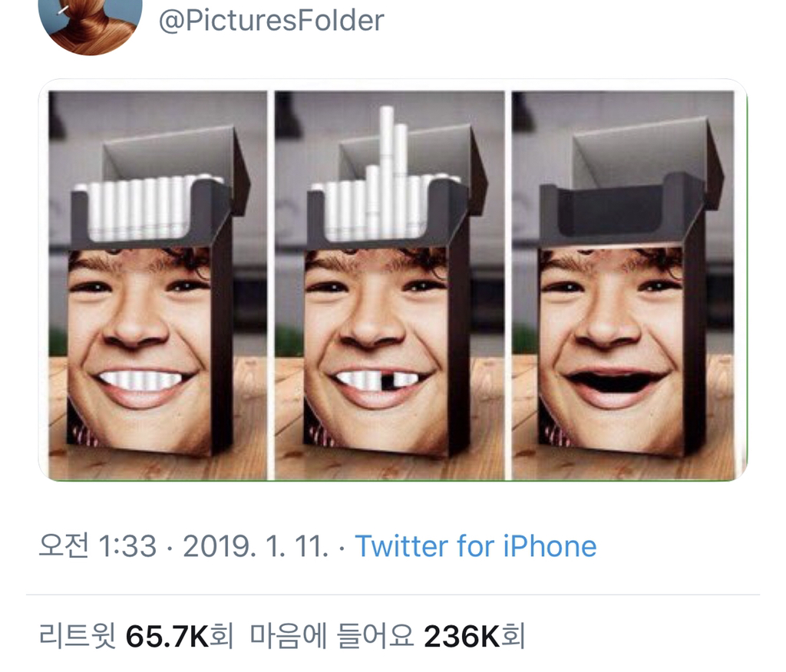
Task: View the tweet timestamp 오전 1:33
Action: click(97, 545)
